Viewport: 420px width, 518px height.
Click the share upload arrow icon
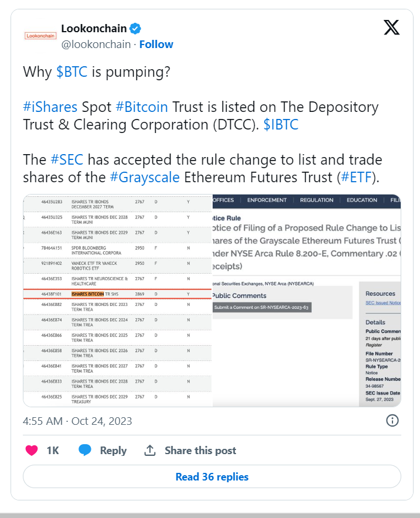coord(150,450)
